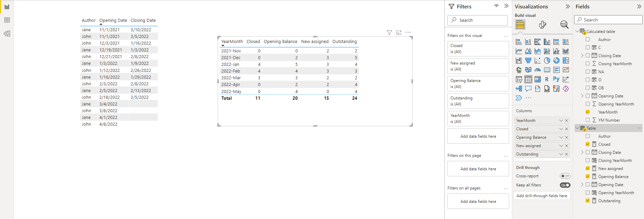The height and width of the screenshot is (219, 644).
Task: Click Add data fields here under all pages
Action: [x=478, y=202]
